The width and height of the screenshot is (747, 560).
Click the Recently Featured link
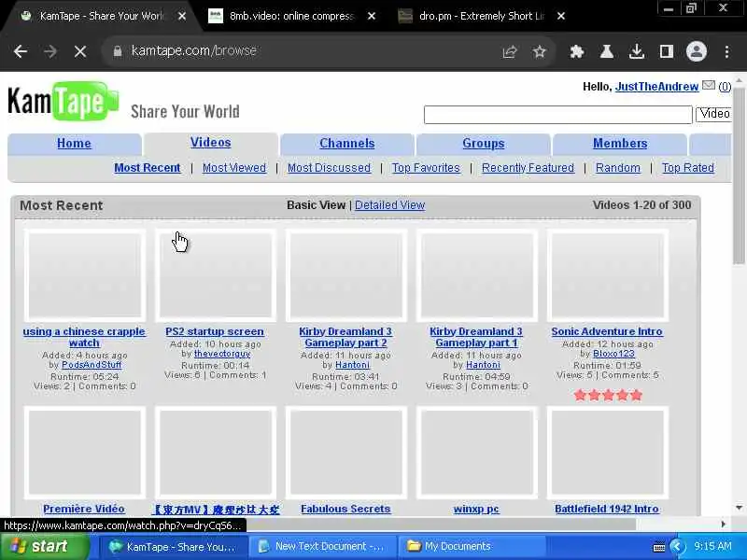(x=528, y=168)
